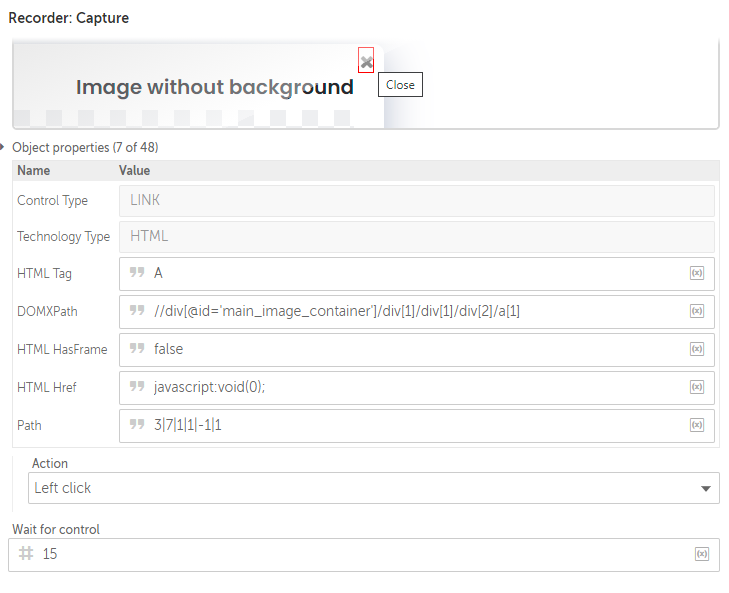Click variable insert icon in DOMXPath field
729x593 pixels.
tap(696, 311)
